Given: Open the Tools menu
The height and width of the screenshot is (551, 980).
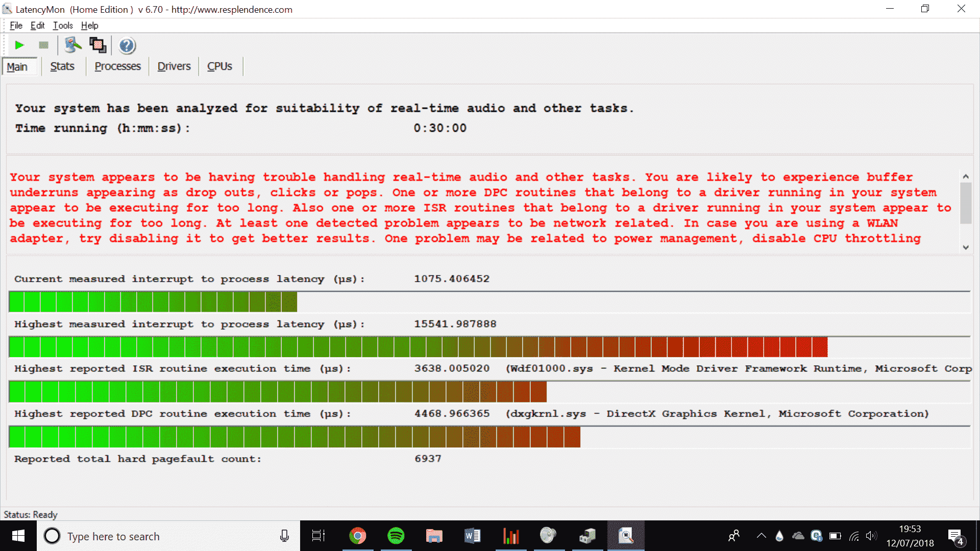Looking at the screenshot, I should [x=63, y=26].
